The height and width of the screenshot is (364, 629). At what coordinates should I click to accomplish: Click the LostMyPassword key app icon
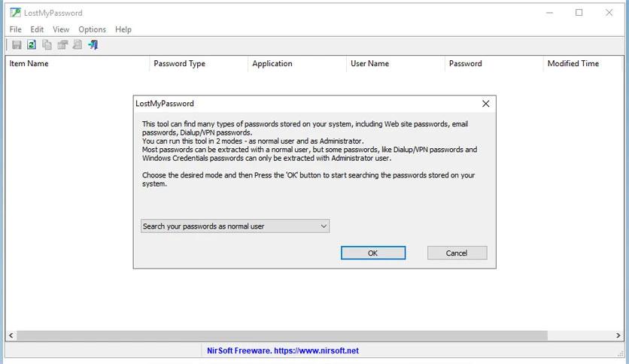tap(15, 13)
